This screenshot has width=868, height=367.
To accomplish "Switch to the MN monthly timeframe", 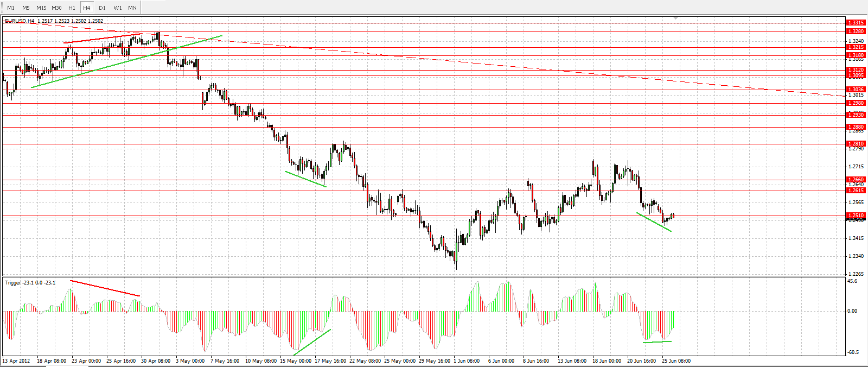I will click(132, 8).
